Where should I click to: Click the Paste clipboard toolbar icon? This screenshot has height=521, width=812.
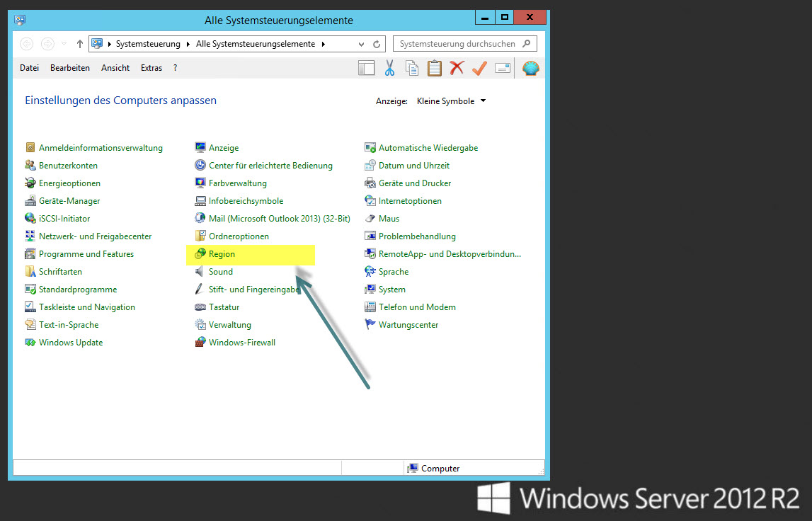point(435,68)
